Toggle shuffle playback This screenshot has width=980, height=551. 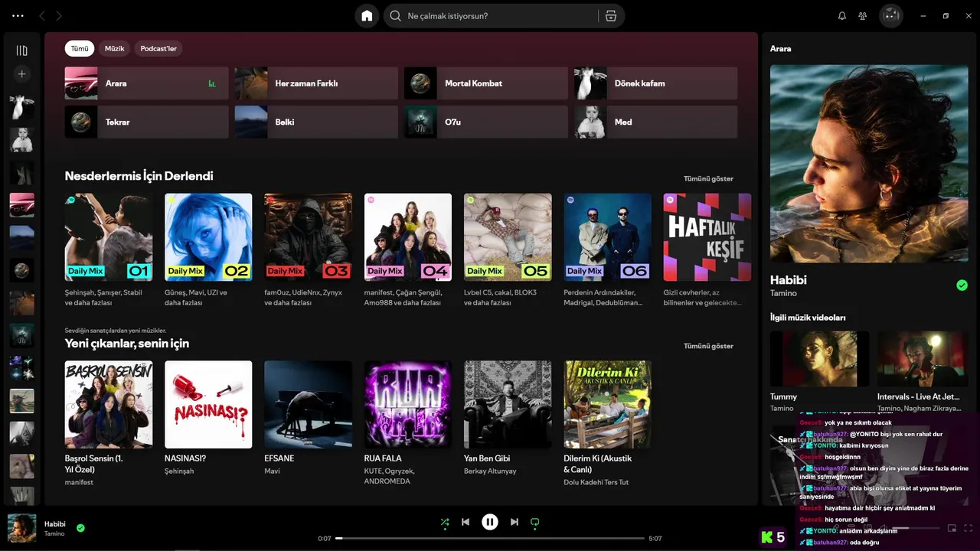tap(445, 523)
